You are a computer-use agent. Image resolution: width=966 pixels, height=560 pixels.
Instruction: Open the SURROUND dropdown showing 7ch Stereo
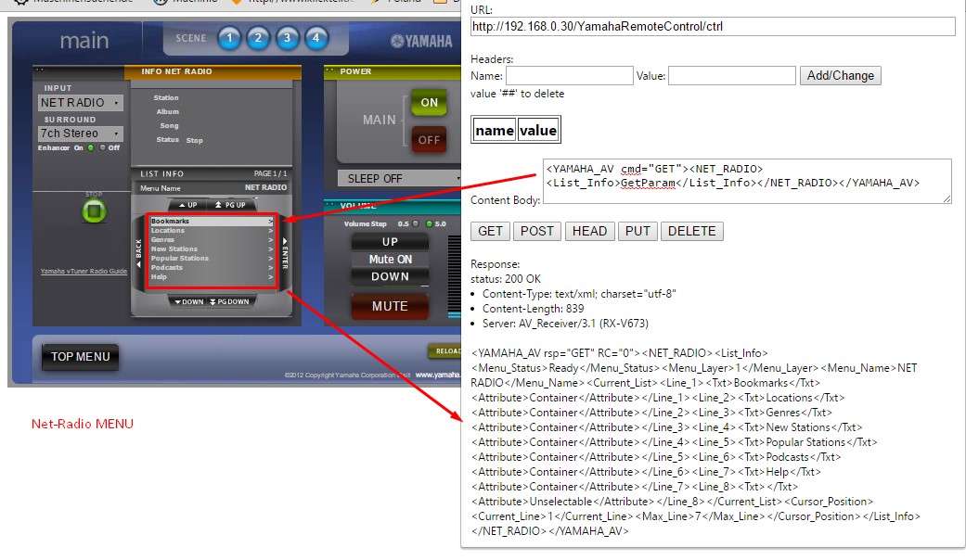(x=81, y=134)
